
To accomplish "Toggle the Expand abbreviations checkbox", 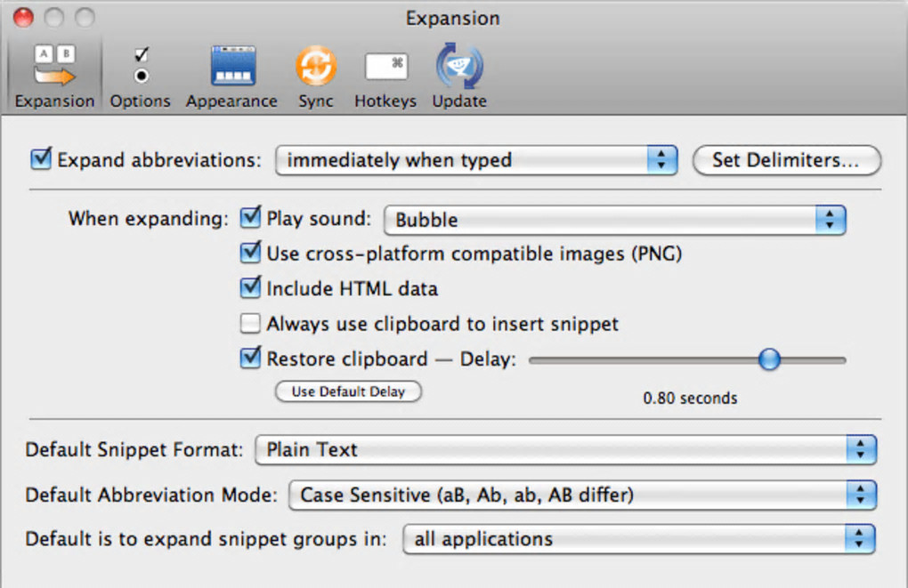I will pos(41,160).
